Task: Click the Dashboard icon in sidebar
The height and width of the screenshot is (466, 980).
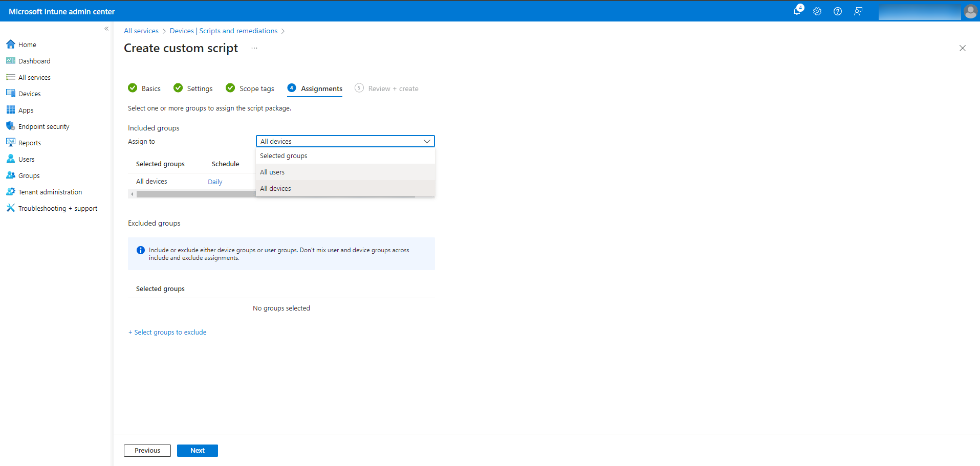Action: (x=11, y=61)
